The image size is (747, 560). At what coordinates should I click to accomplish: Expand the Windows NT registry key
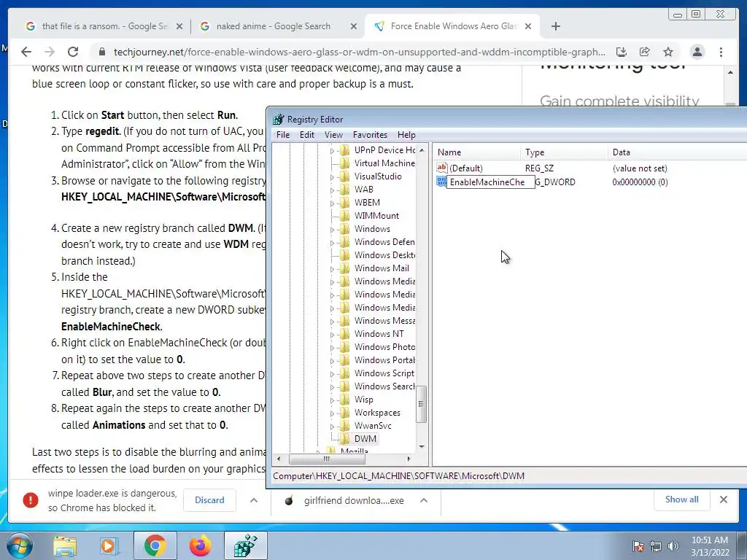click(332, 335)
